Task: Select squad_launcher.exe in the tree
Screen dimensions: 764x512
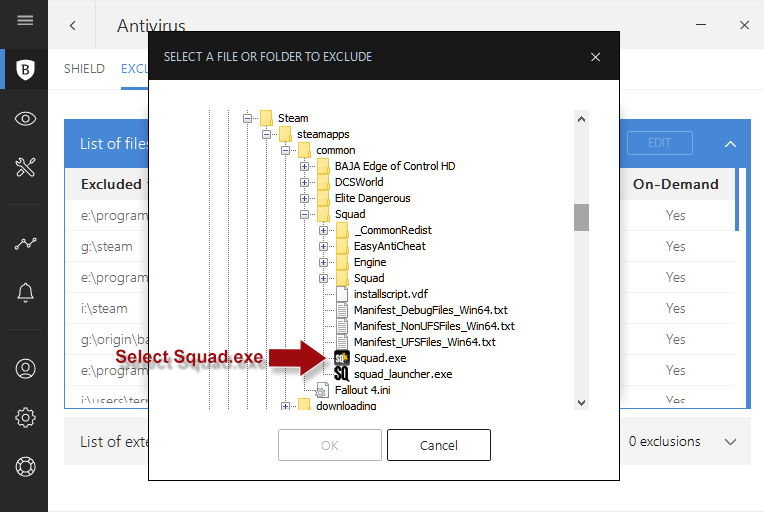Action: coord(403,374)
